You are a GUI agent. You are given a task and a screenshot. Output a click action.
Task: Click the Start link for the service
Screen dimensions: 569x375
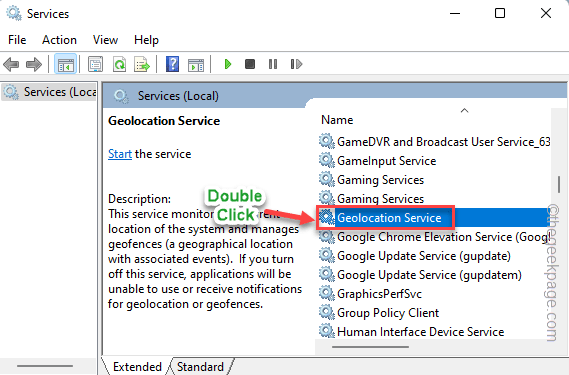click(x=120, y=154)
